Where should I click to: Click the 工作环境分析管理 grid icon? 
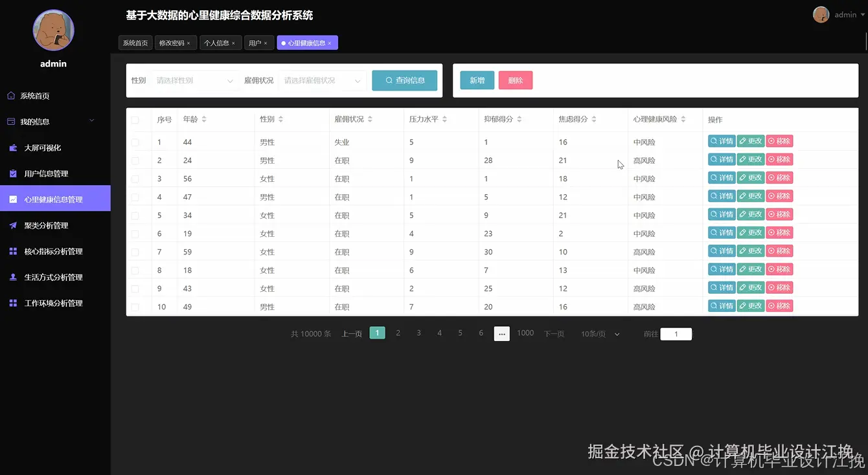click(x=13, y=303)
